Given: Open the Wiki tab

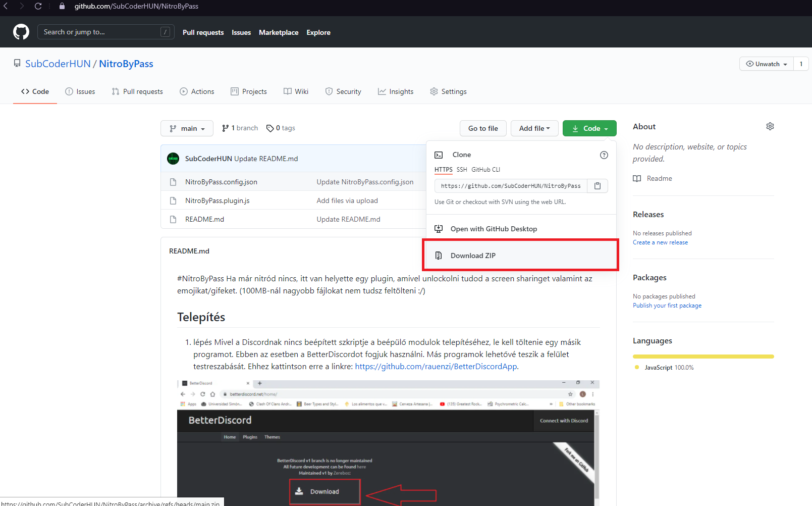Looking at the screenshot, I should tap(296, 91).
